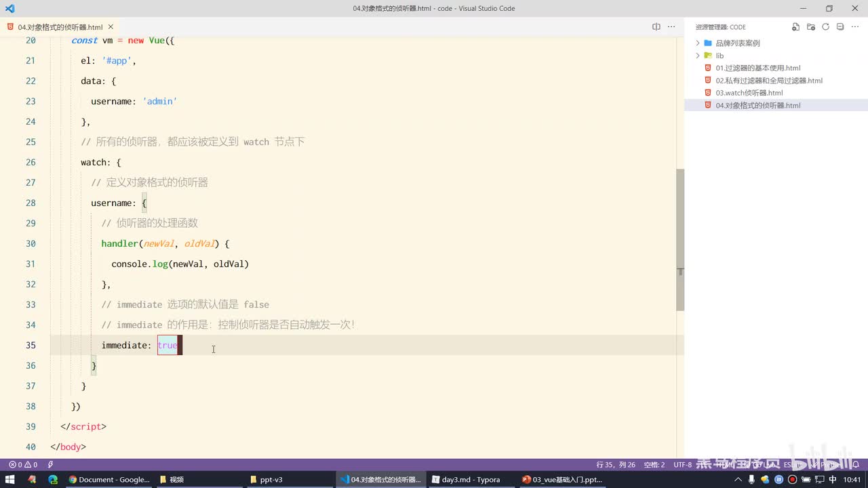Image resolution: width=868 pixels, height=488 pixels.
Task: Click the 'watch:' key on line 26
Action: pos(96,162)
